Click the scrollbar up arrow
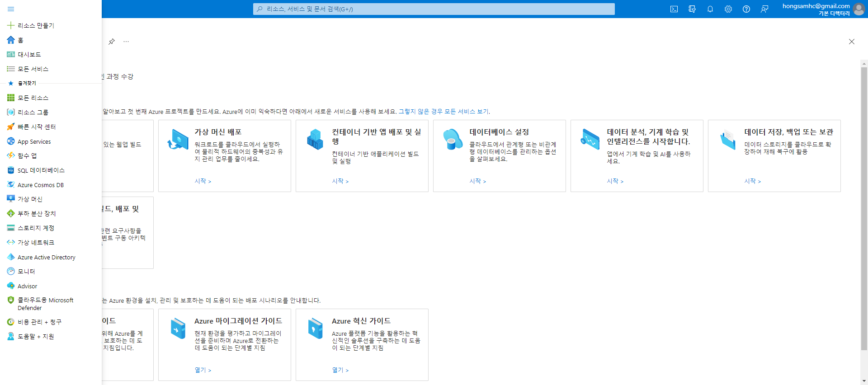This screenshot has width=868, height=385. [x=864, y=64]
